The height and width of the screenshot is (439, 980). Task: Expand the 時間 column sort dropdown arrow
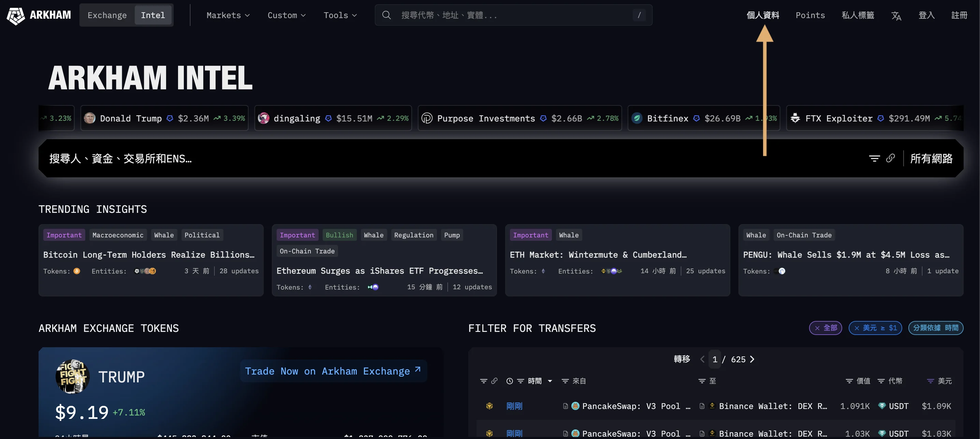pos(550,381)
